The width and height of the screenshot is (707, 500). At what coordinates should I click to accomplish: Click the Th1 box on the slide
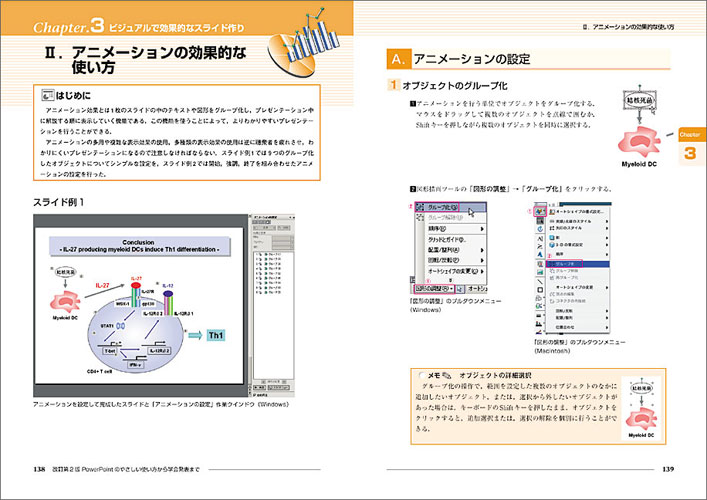click(214, 335)
